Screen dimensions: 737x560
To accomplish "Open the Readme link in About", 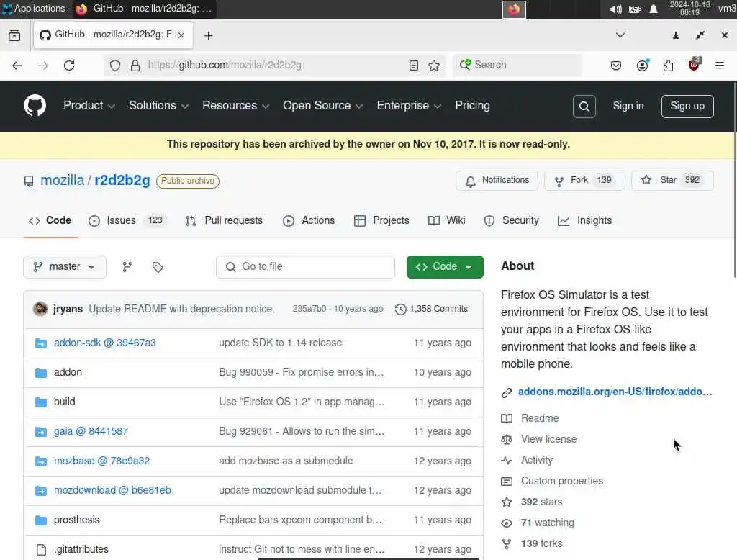I will (x=540, y=418).
